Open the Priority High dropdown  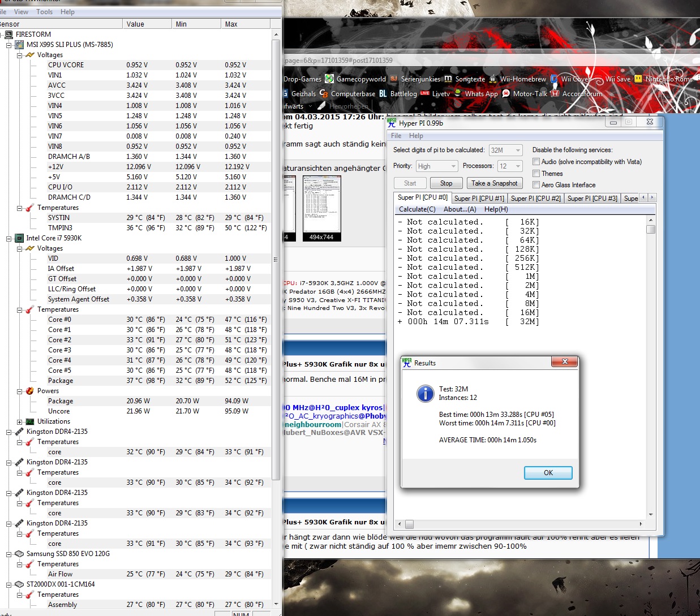tap(437, 166)
